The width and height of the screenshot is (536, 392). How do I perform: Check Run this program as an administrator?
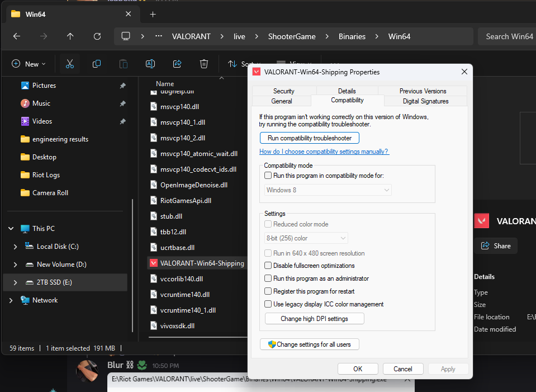coord(268,278)
